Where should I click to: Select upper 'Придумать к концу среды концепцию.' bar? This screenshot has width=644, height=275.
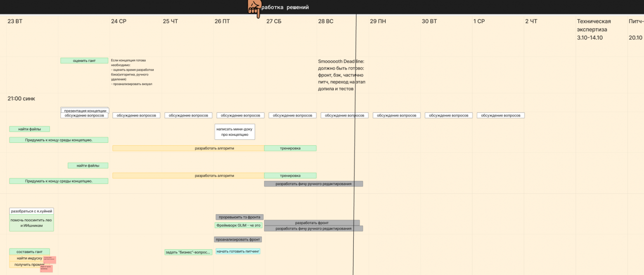[x=59, y=140]
